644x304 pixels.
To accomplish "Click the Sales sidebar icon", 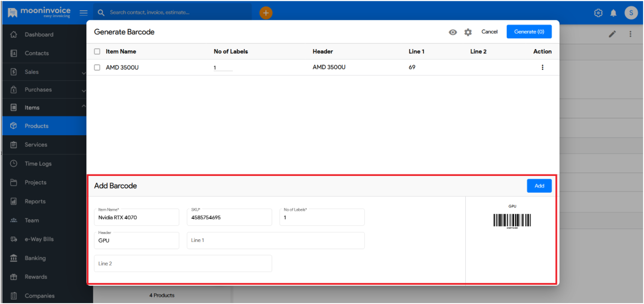I will coord(13,72).
